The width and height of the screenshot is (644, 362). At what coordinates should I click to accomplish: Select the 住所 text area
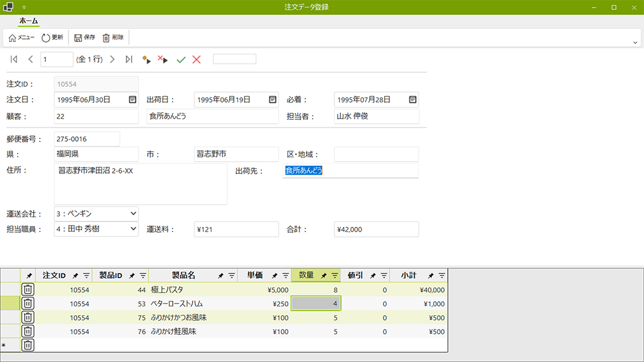pos(141,184)
